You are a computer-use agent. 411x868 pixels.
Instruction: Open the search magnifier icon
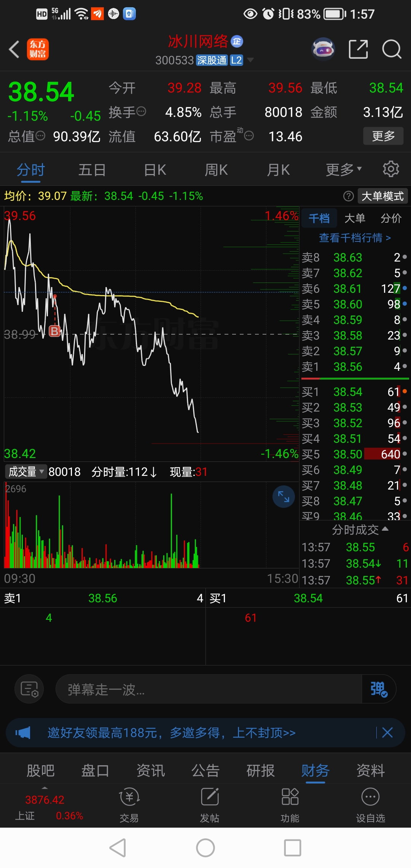click(392, 49)
